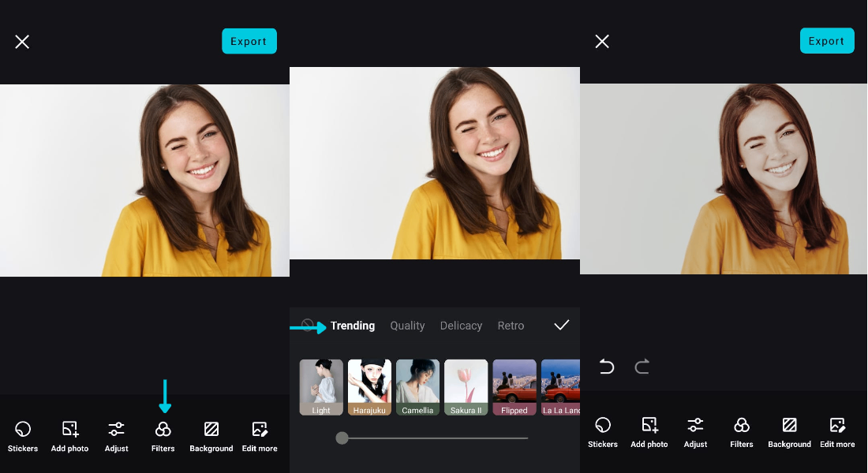The height and width of the screenshot is (473, 868).
Task: Tap the original photo in the left screen
Action: point(144,181)
